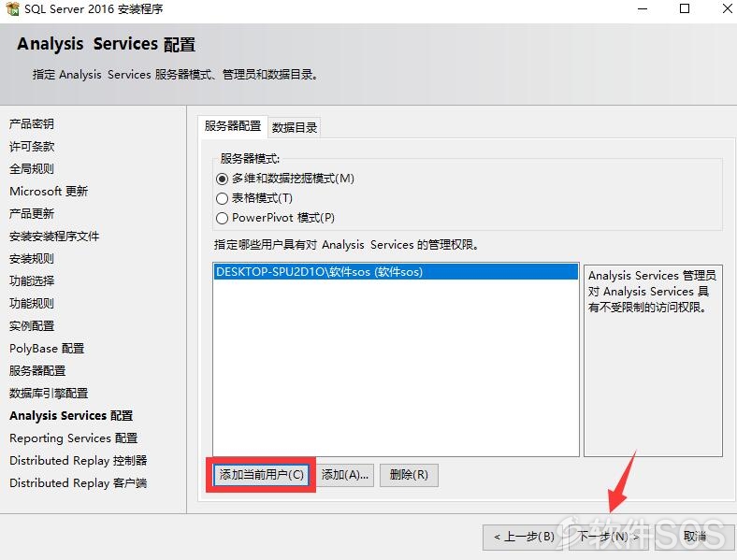This screenshot has height=560, width=737.
Task: Click 许可条款 step in sidebar
Action: [32, 147]
